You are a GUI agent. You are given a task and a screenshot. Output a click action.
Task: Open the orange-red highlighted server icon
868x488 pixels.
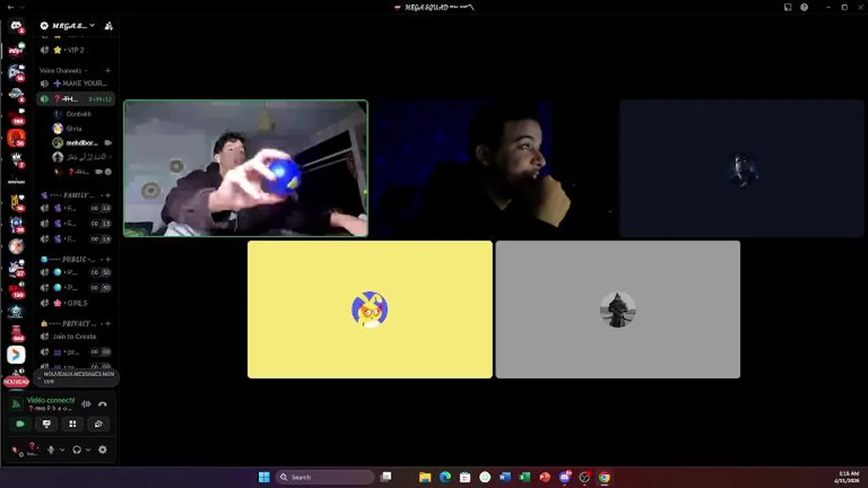(16, 138)
